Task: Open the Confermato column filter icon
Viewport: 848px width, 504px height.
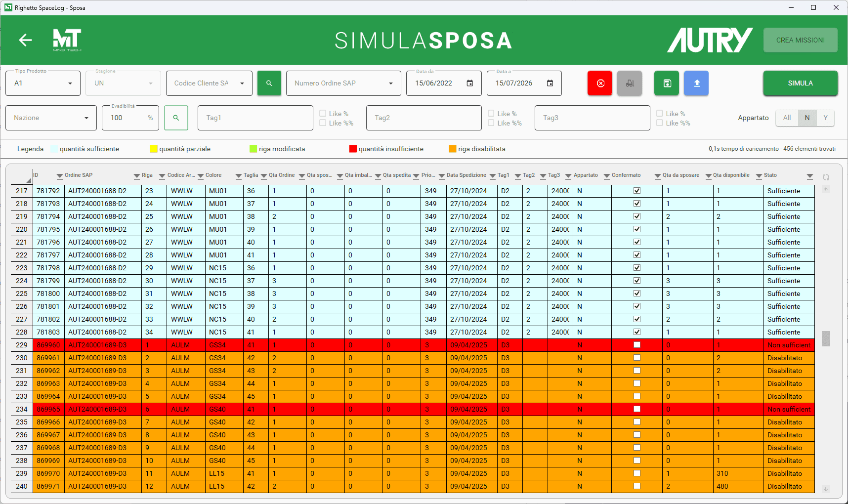Action: (658, 176)
